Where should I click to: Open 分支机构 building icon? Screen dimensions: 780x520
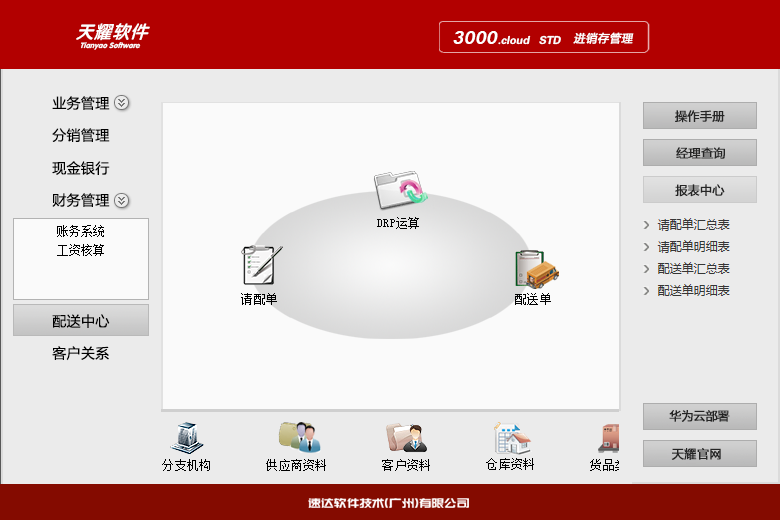point(187,438)
